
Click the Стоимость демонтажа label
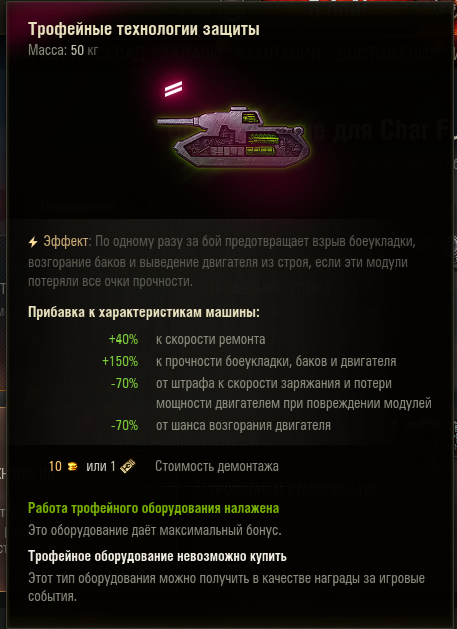click(217, 466)
